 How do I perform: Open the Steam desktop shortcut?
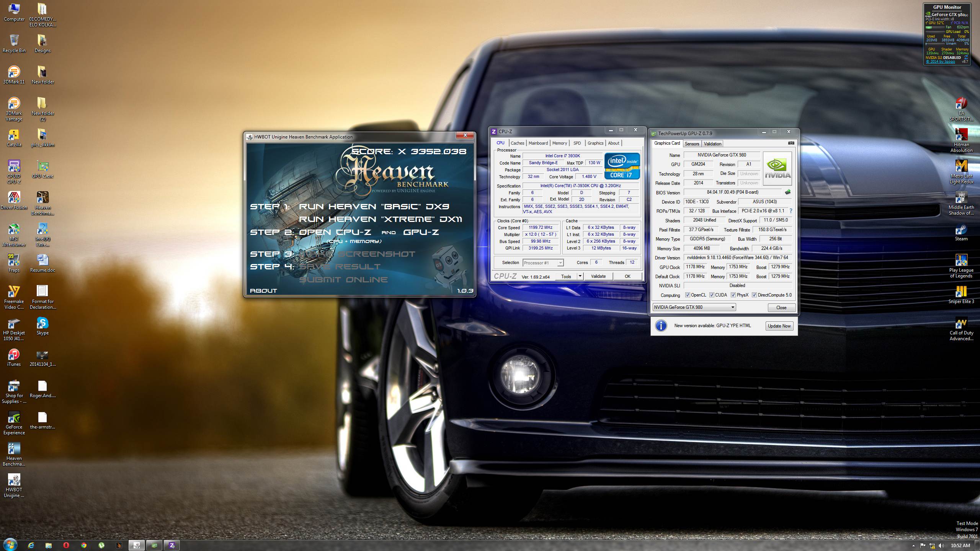[x=961, y=232]
